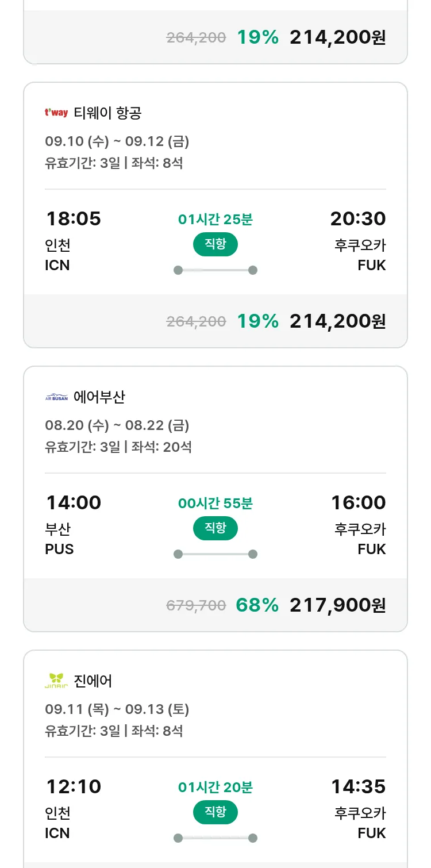Screen dimensions: 431x868
Task: Tap the 직항 badge on the Air Busan flight
Action: pyautogui.click(x=215, y=528)
